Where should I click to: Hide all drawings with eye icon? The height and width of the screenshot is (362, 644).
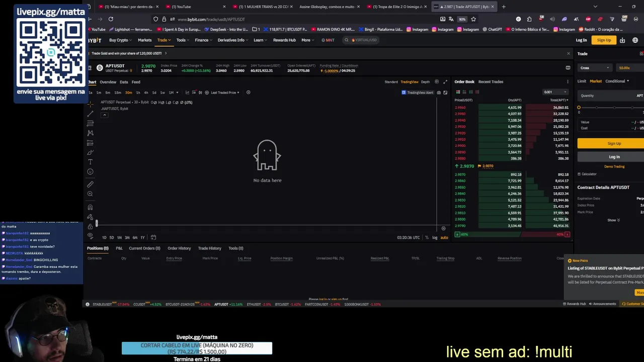pos(90,235)
